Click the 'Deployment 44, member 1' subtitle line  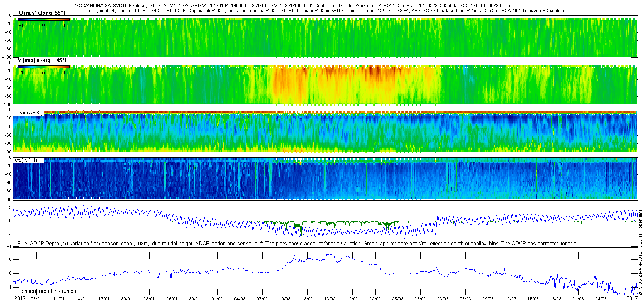(325, 11)
